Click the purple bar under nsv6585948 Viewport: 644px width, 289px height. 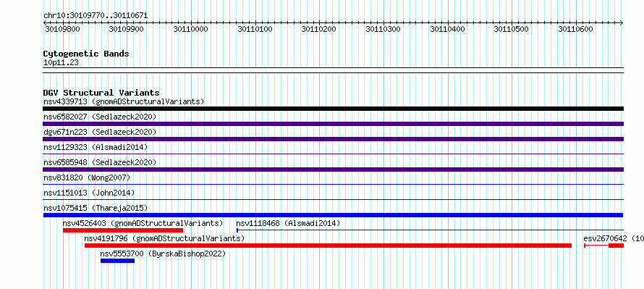click(x=333, y=169)
